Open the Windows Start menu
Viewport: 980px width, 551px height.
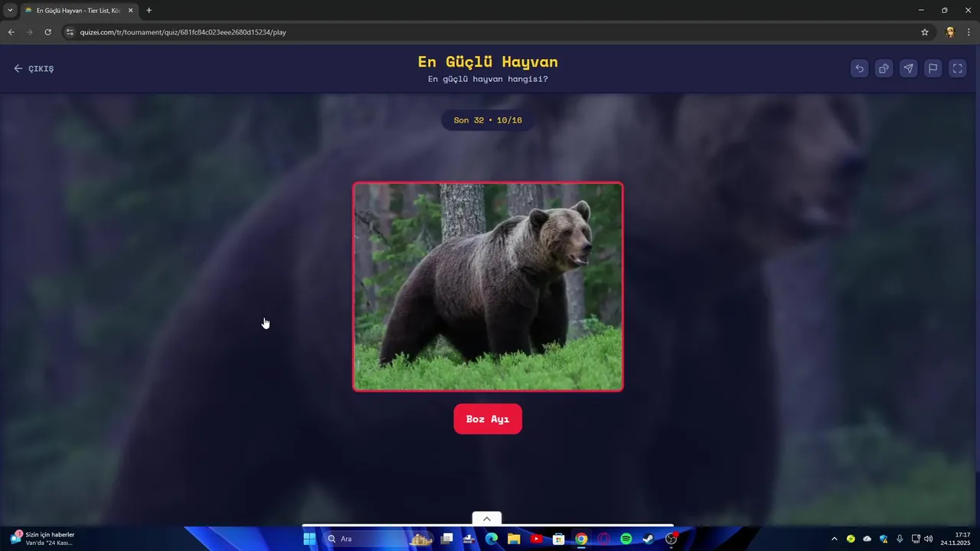click(309, 539)
